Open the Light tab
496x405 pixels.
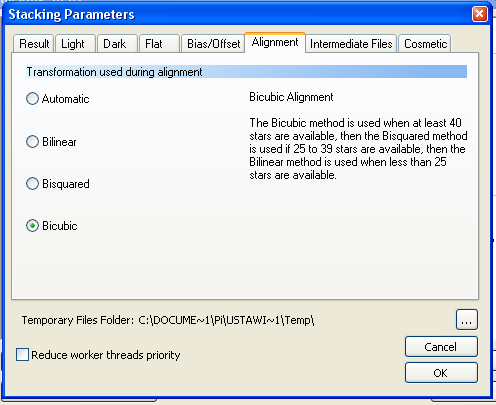click(76, 44)
